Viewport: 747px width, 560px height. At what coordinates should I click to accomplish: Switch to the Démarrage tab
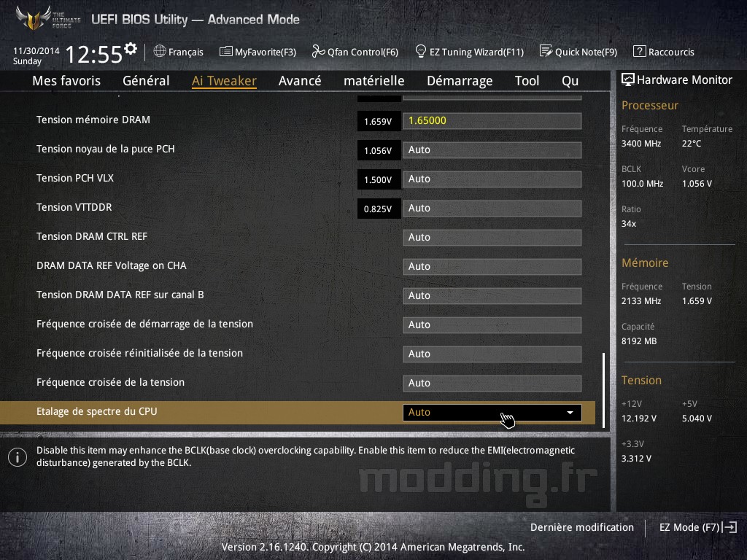pos(460,81)
